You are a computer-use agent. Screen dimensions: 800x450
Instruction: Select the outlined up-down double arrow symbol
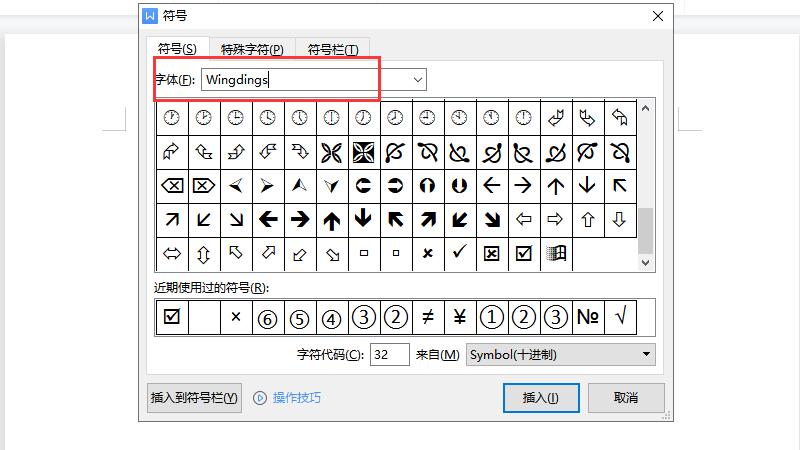tap(204, 254)
